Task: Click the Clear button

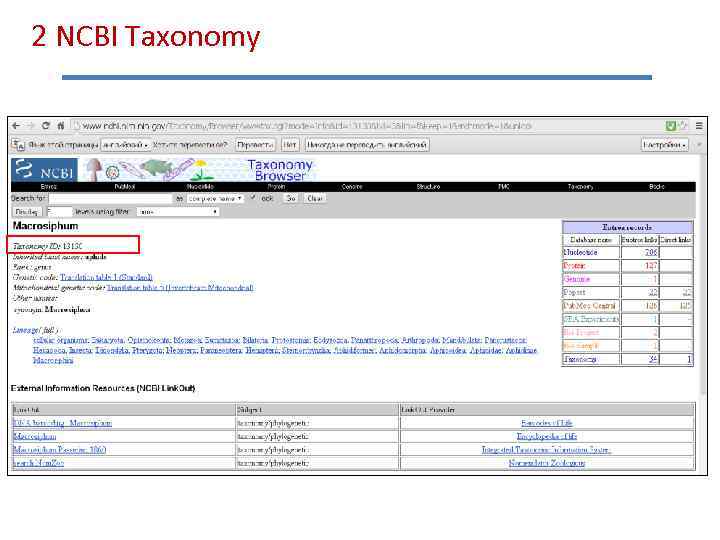Action: [315, 198]
